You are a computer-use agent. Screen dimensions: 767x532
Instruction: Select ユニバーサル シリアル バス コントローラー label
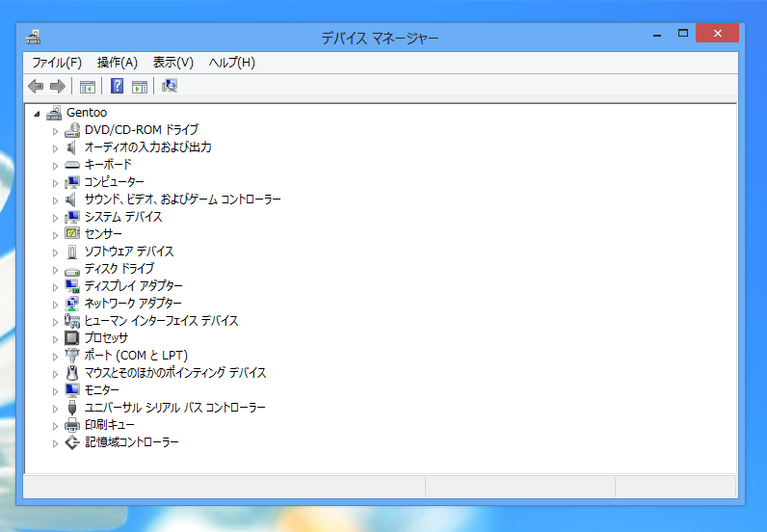click(175, 408)
